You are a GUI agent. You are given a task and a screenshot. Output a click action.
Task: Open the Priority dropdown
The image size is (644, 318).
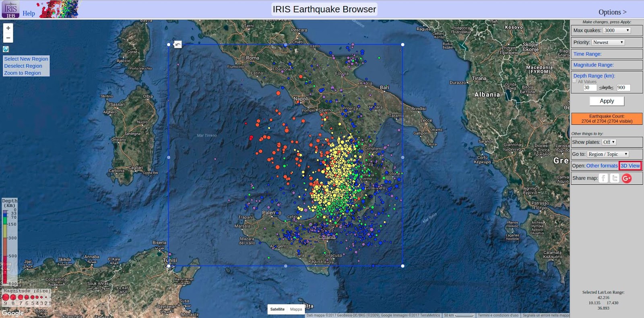(608, 42)
